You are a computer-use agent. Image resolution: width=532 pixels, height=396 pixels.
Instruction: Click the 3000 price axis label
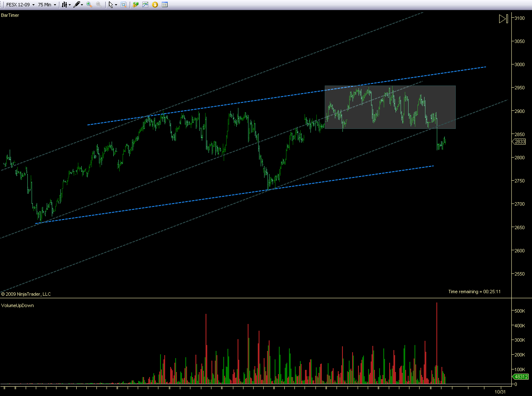pyautogui.click(x=519, y=64)
